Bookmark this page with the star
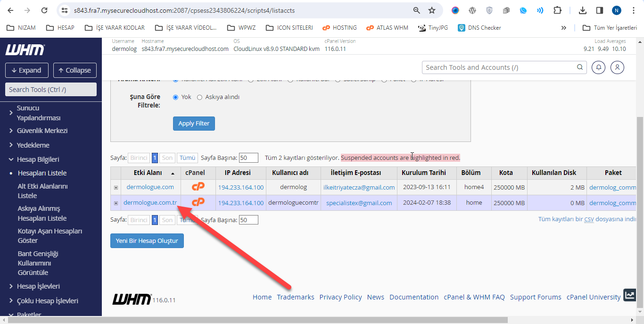The width and height of the screenshot is (644, 324). 432,10
